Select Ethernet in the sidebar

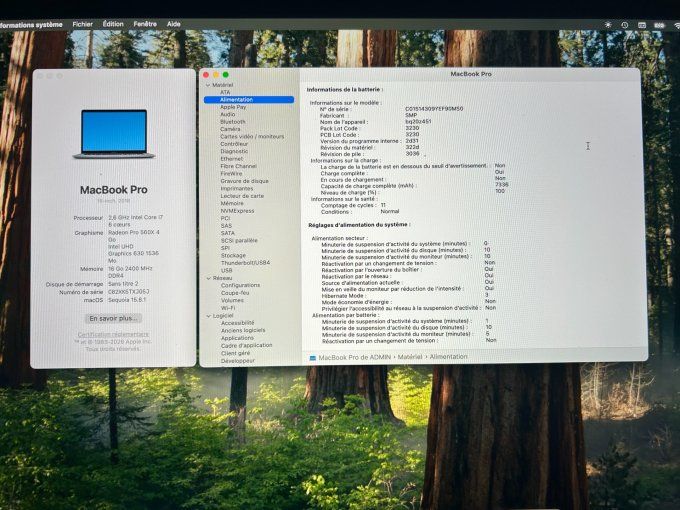(x=232, y=159)
